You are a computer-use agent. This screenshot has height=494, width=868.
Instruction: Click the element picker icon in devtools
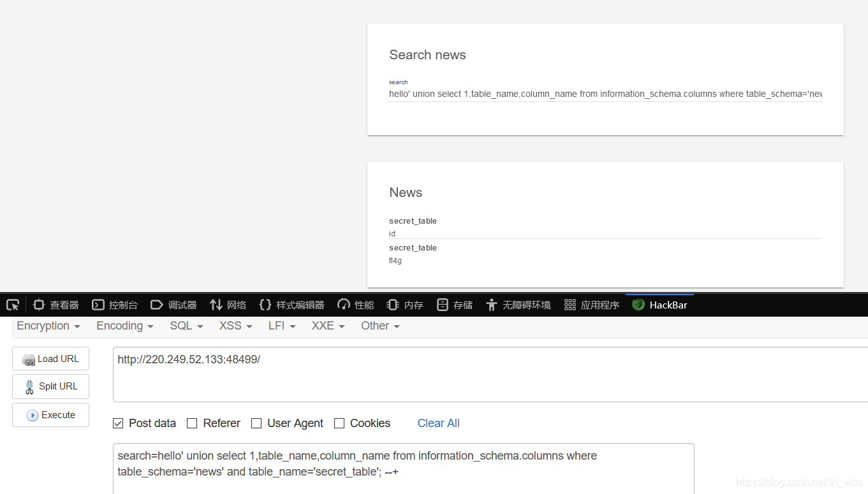(13, 305)
